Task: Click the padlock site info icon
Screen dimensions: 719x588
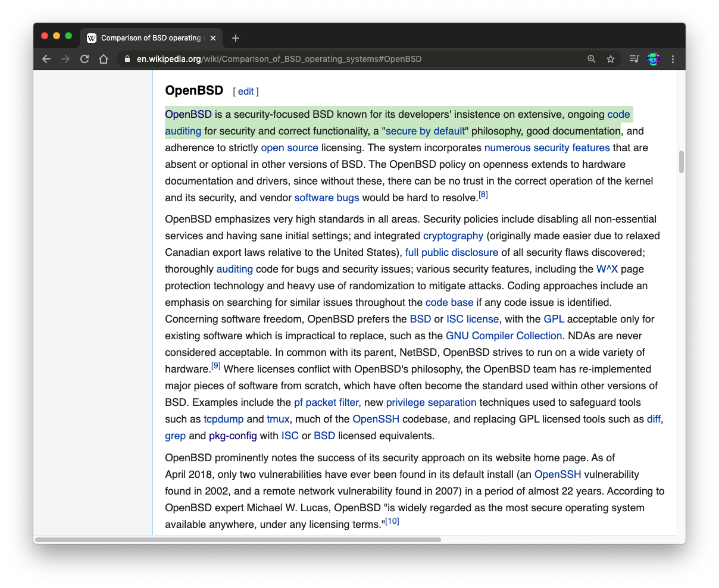Action: [x=127, y=59]
